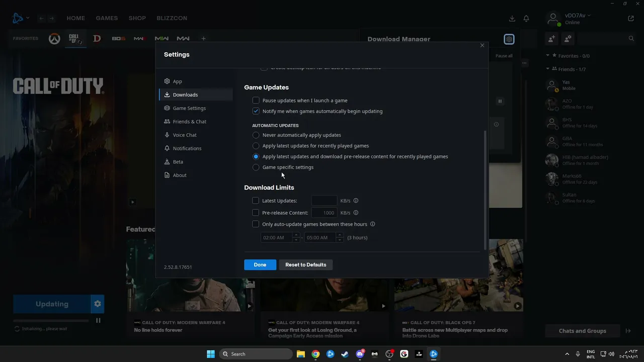The height and width of the screenshot is (362, 644).
Task: Open the downloads icon in the top bar
Action: (x=512, y=19)
